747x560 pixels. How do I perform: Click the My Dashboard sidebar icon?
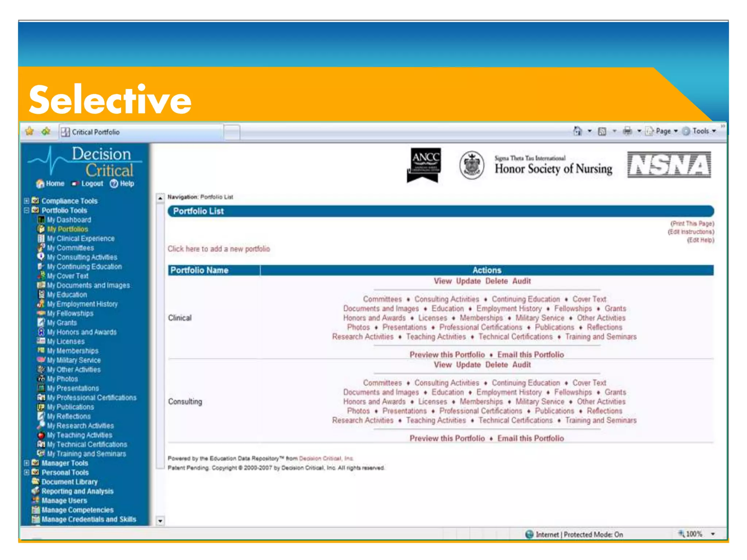click(x=41, y=220)
